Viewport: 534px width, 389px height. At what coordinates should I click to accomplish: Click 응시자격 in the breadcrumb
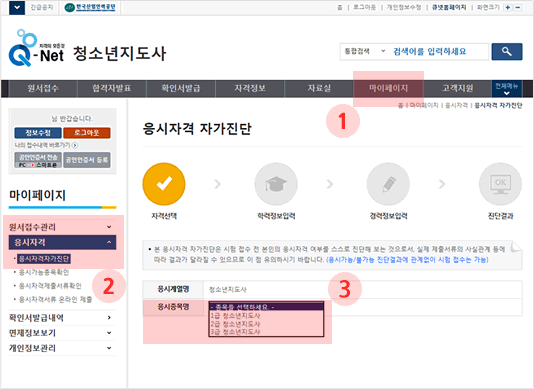456,106
